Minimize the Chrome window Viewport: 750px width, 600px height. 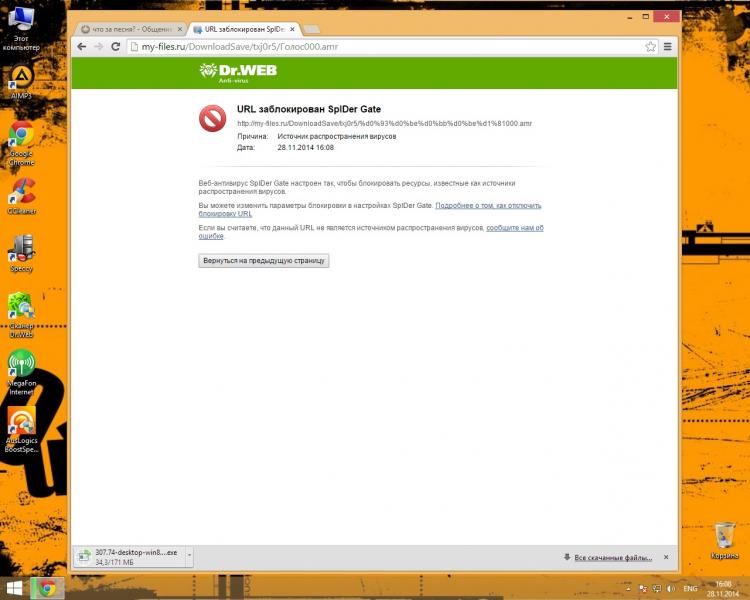click(x=630, y=17)
